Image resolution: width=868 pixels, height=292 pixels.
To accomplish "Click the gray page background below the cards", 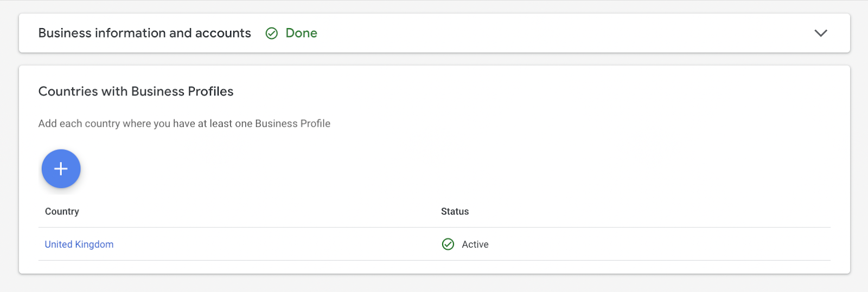I will click(x=434, y=283).
